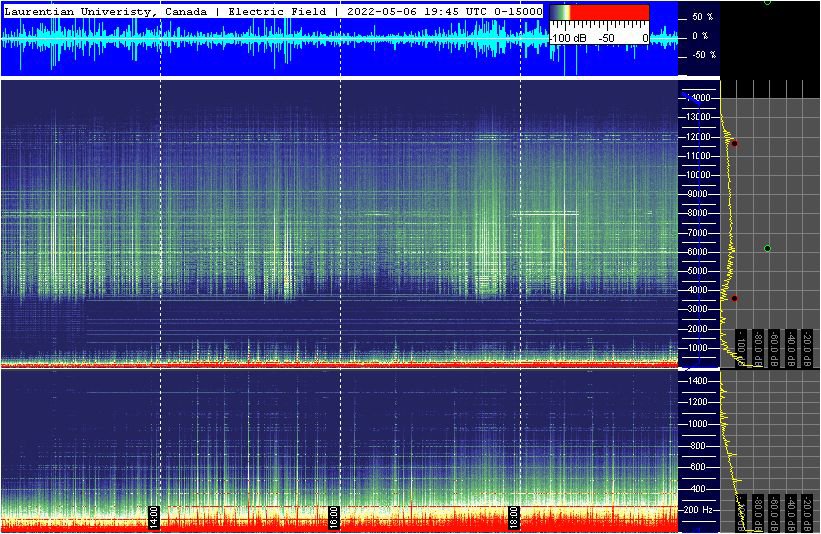821x534 pixels.
Task: Select the 14:00 time marker label
Action: [154, 517]
